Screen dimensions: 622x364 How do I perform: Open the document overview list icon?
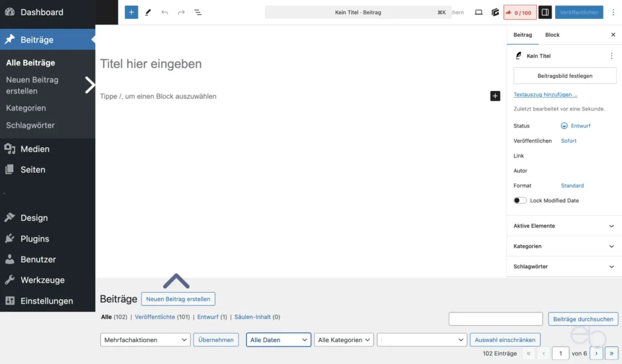pos(197,12)
